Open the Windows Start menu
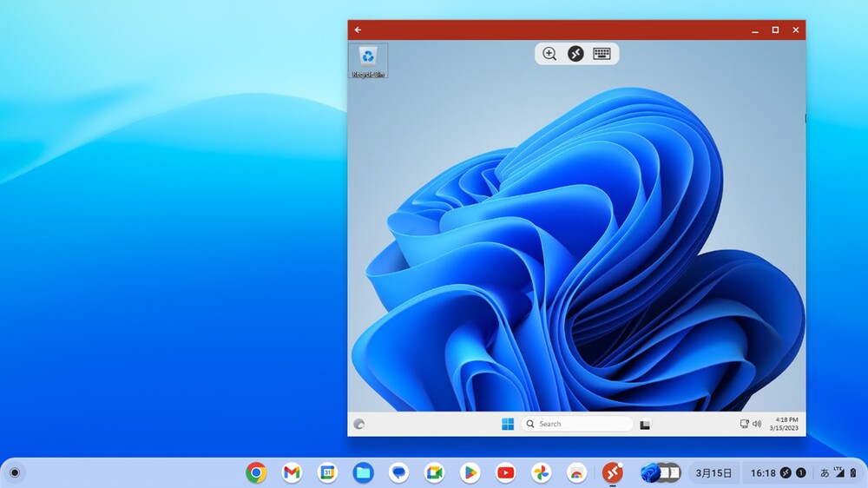This screenshot has height=488, width=868. coord(508,424)
